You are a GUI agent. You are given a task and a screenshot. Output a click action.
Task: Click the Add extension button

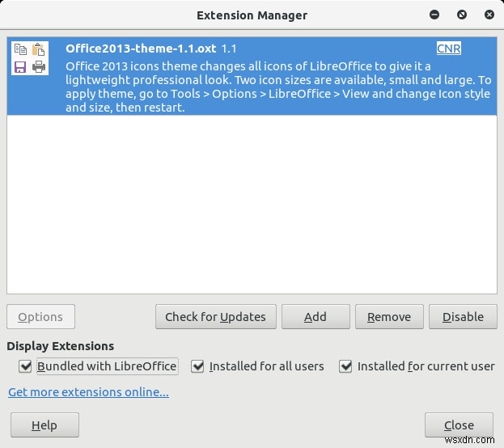point(316,317)
